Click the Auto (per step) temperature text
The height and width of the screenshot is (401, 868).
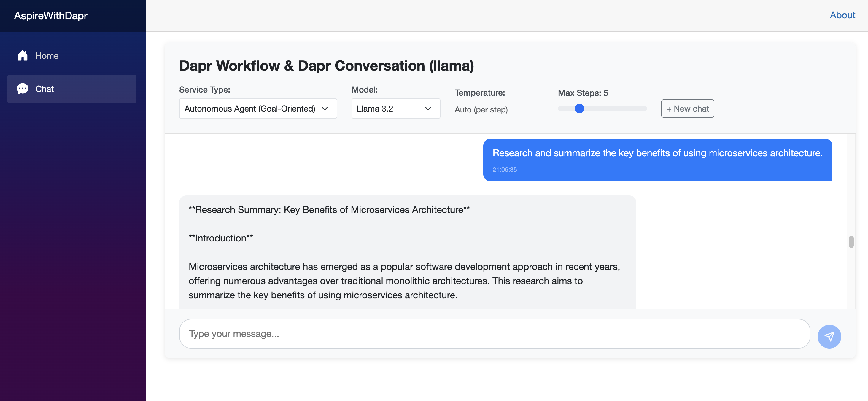click(x=481, y=109)
